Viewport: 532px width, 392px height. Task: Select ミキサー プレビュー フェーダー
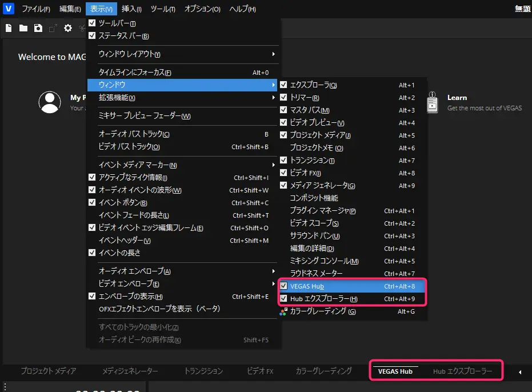[x=183, y=116]
